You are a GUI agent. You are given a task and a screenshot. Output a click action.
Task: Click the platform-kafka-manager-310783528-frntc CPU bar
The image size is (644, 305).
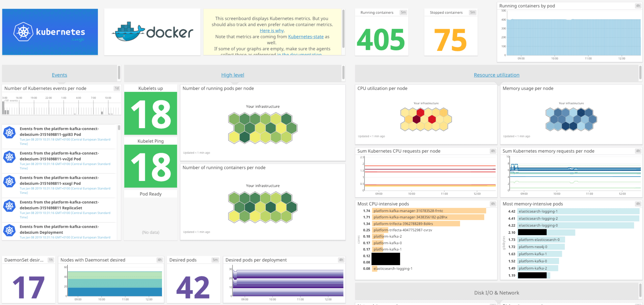[x=429, y=211]
